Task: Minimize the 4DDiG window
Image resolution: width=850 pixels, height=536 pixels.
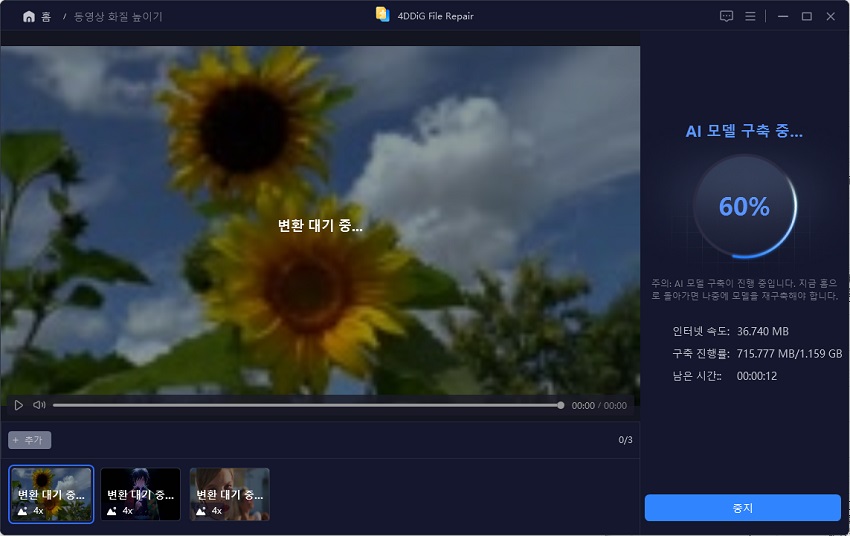Action: point(783,16)
